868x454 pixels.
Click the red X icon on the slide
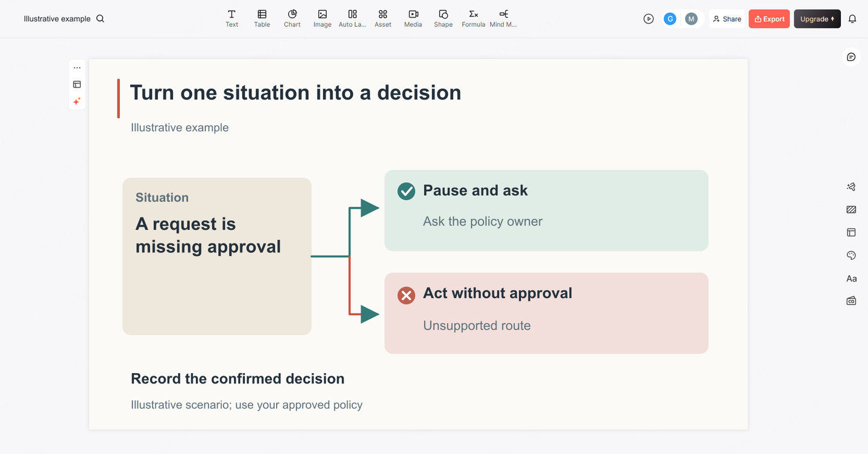coord(406,295)
